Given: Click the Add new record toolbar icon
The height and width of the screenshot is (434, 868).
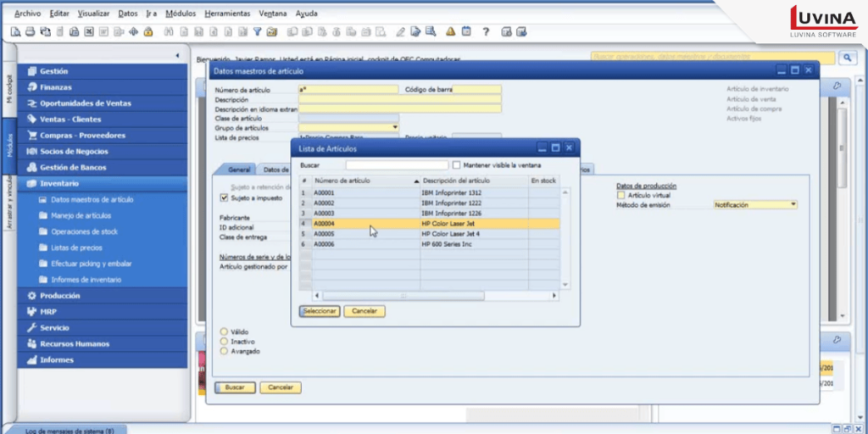Looking at the screenshot, I should coord(184,31).
